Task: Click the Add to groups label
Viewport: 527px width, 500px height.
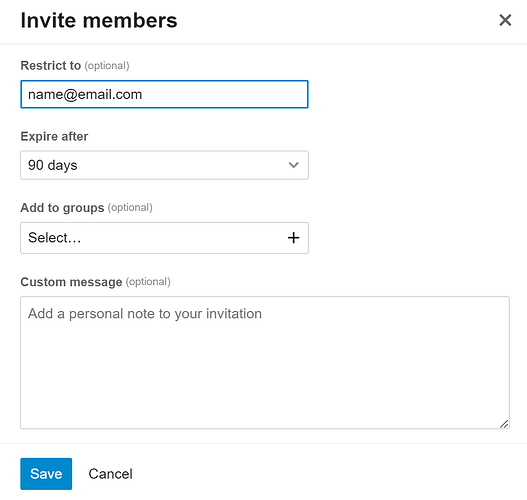Action: coord(62,208)
